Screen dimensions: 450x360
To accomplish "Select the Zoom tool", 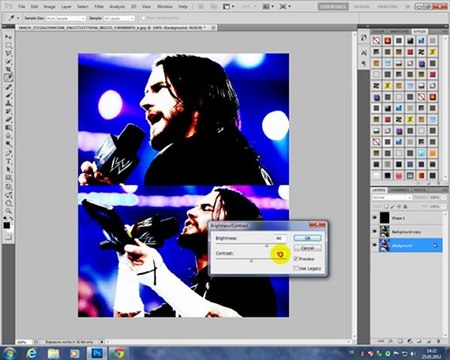I will pos(8,211).
